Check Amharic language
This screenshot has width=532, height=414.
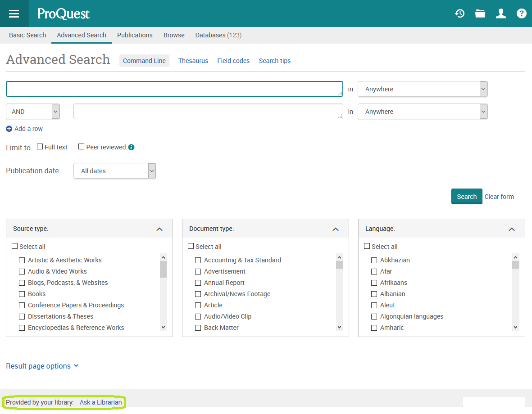[x=374, y=328]
